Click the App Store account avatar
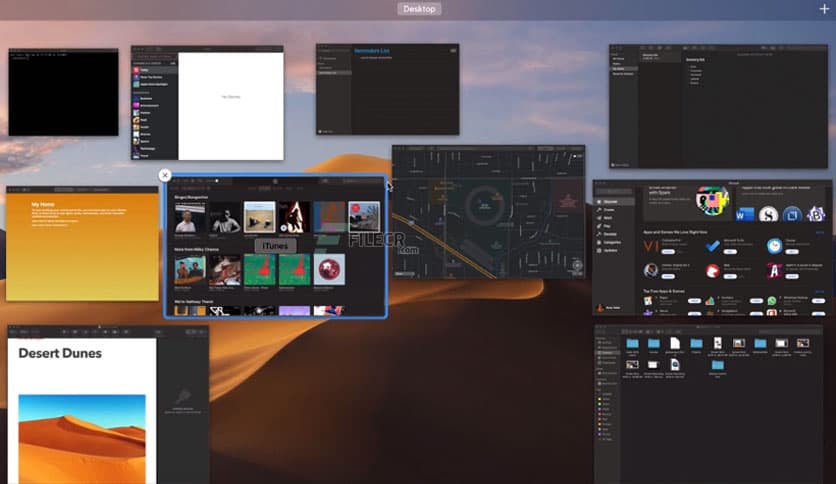This screenshot has width=836, height=484. coord(600,308)
